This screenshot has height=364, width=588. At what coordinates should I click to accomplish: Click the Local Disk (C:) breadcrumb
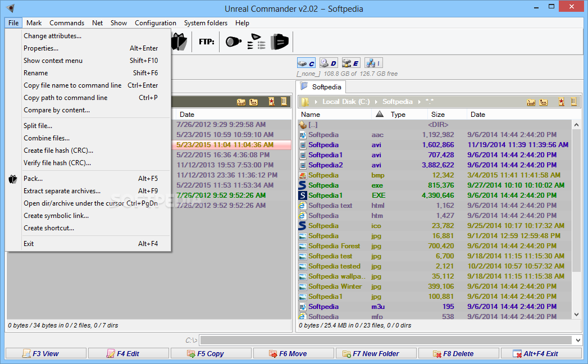coord(346,102)
